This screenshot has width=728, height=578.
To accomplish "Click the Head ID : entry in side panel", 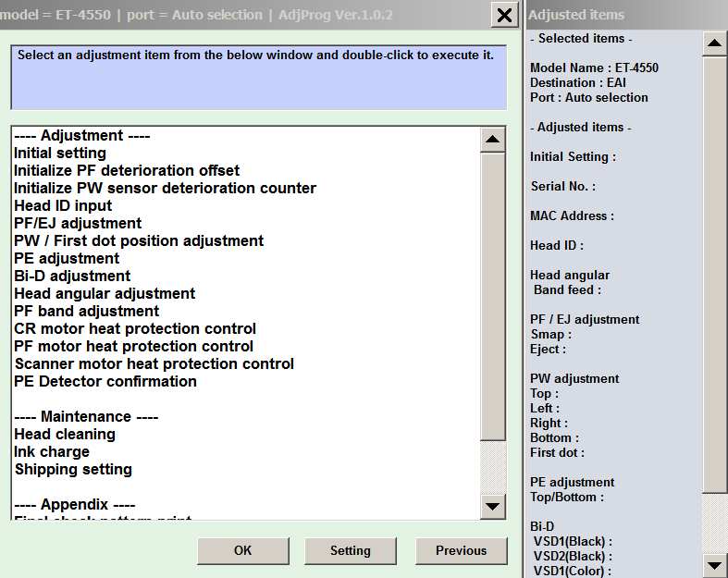I will 557,246.
